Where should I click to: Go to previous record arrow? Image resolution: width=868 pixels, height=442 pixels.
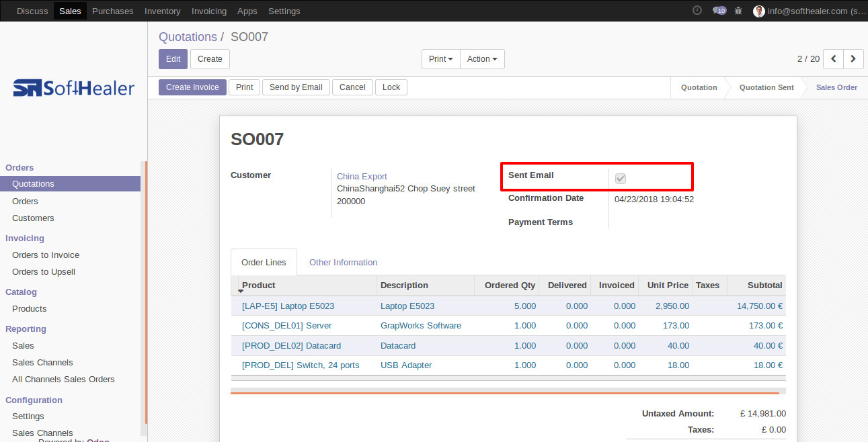point(834,59)
